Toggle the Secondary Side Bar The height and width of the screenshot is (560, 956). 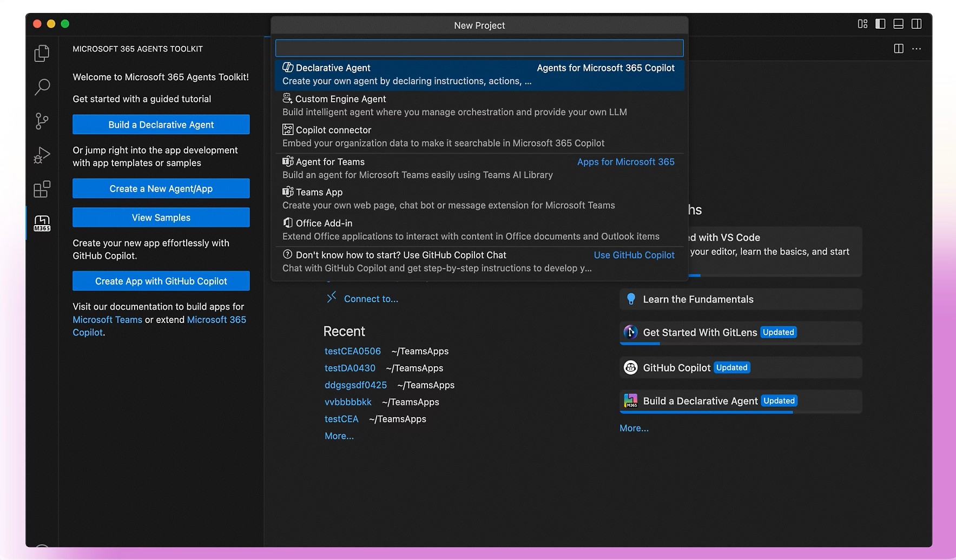[916, 24]
